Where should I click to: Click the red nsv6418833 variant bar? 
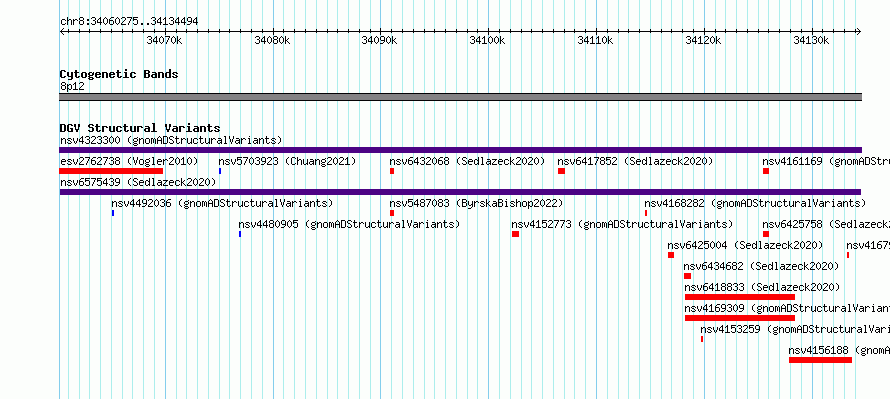coord(740,297)
